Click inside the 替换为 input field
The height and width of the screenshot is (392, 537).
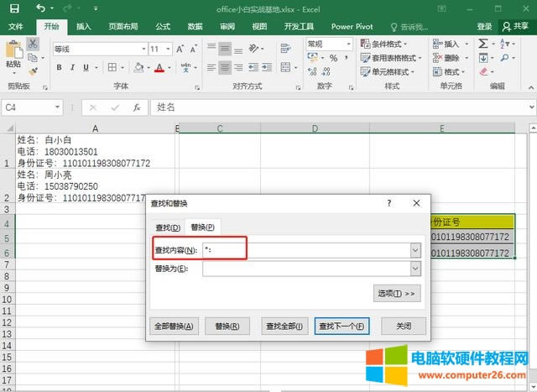[x=305, y=269]
